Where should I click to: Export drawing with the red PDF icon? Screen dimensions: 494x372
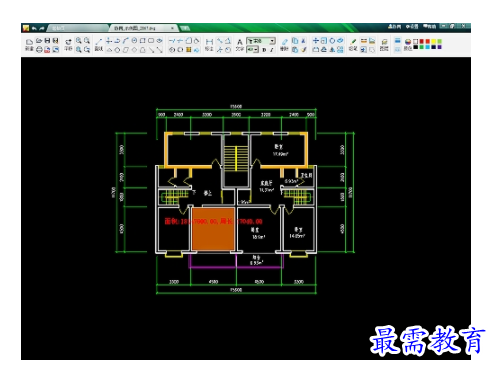(47, 50)
